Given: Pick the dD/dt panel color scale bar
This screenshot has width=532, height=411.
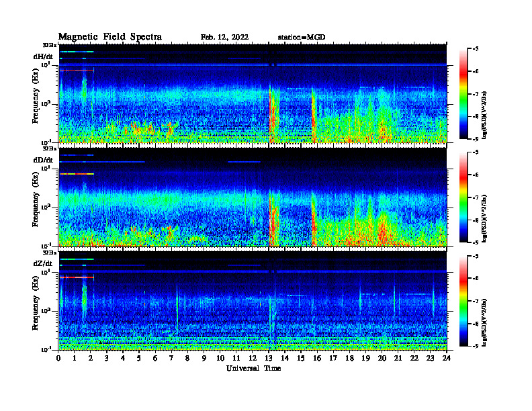Looking at the screenshot, I should (x=463, y=197).
